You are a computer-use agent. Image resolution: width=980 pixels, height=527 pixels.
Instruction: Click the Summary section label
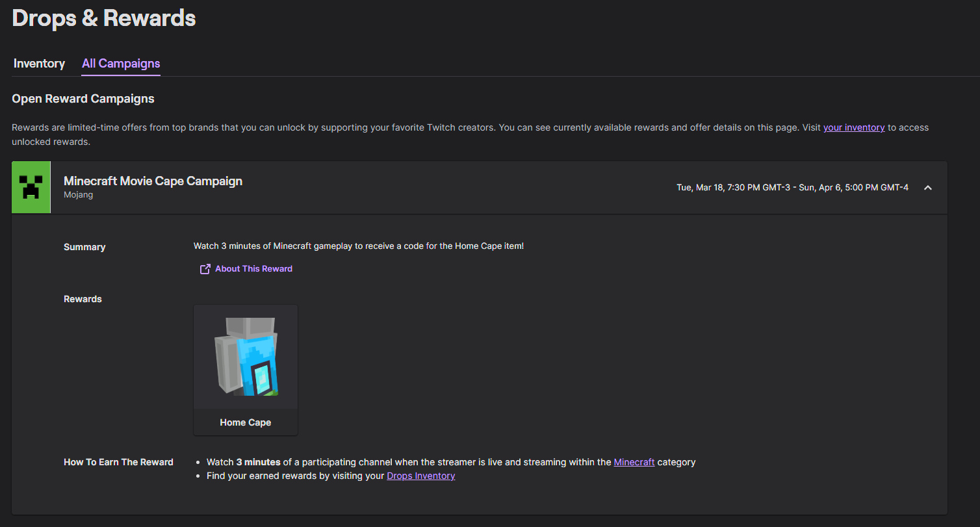[x=84, y=247]
